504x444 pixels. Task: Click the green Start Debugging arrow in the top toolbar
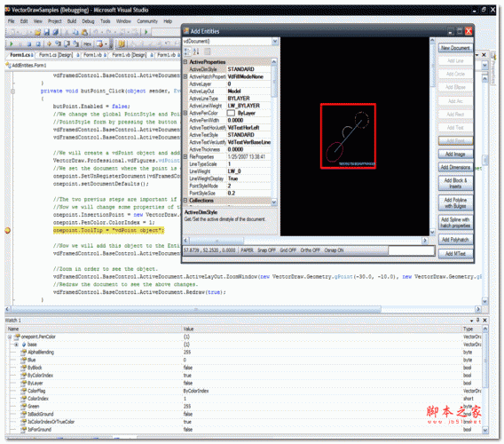click(x=146, y=32)
